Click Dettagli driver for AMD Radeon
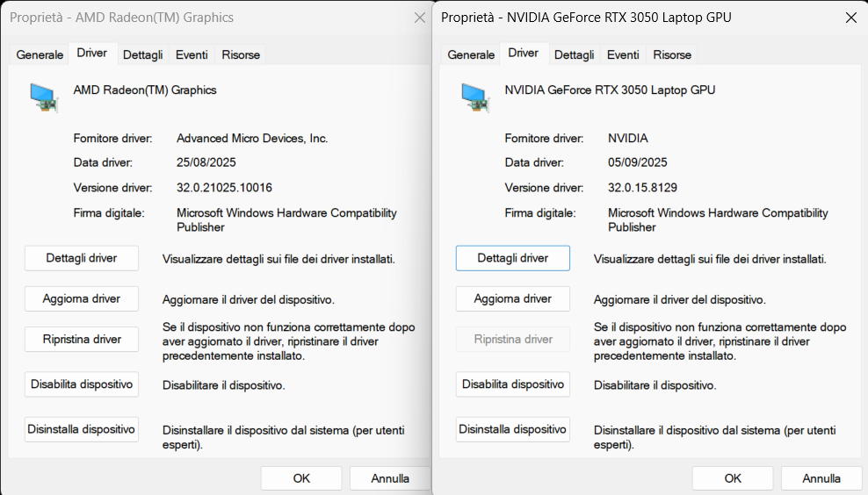 pyautogui.click(x=82, y=258)
